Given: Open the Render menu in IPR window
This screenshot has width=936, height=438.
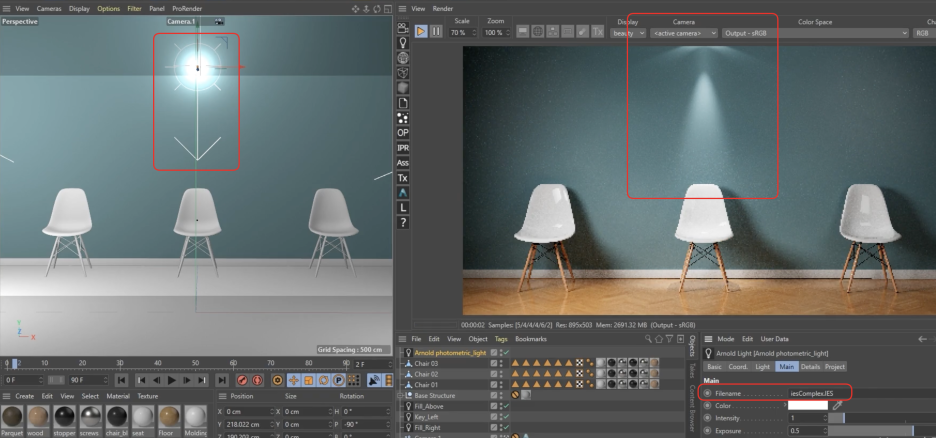Looking at the screenshot, I should (443, 9).
